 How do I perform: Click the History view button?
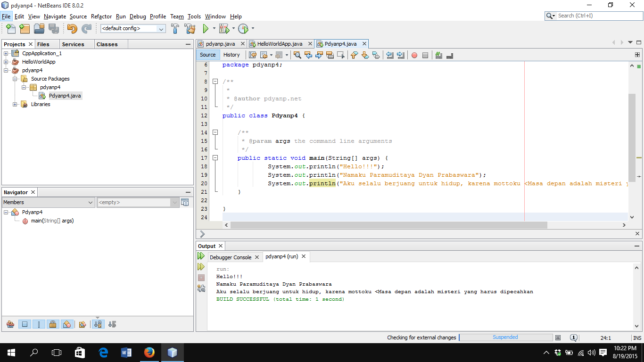point(231,55)
